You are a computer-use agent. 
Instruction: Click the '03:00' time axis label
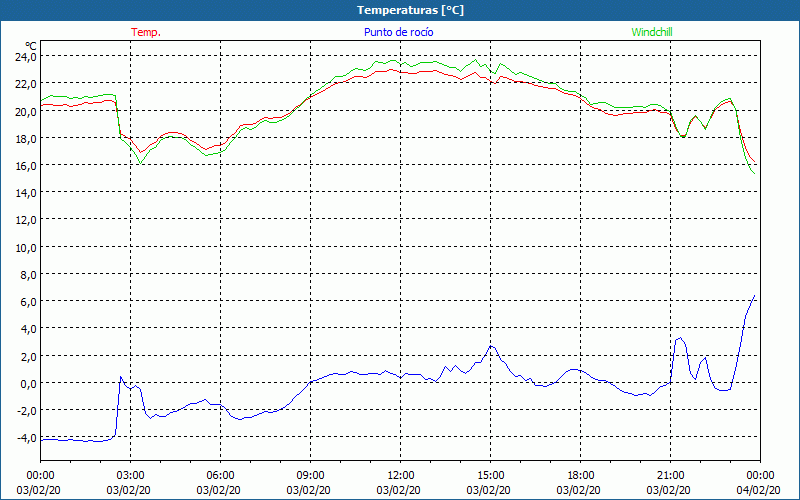(131, 476)
